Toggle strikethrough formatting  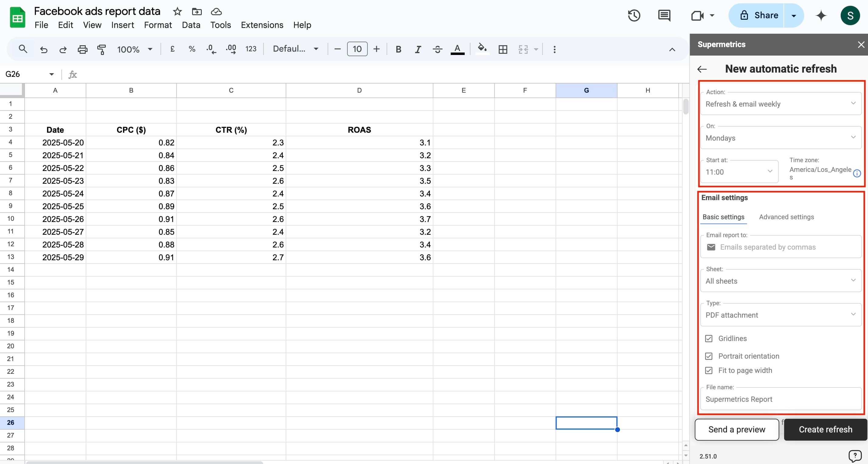437,49
